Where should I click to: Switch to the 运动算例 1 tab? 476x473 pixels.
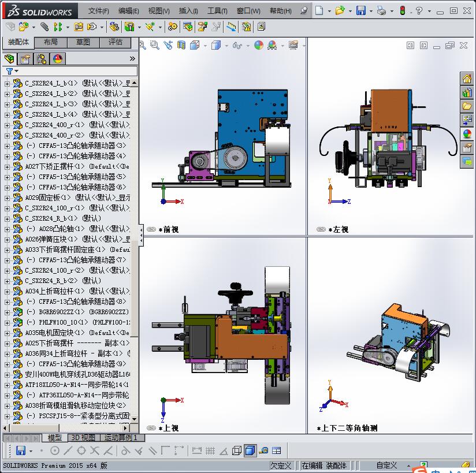tap(122, 438)
